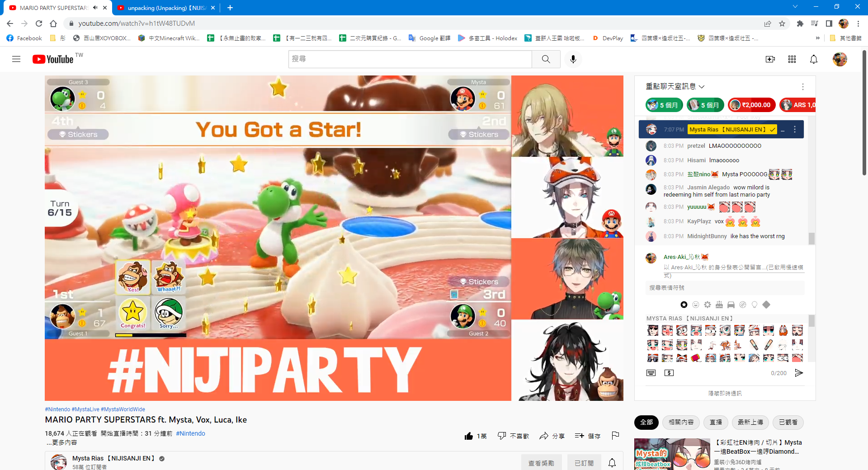The height and width of the screenshot is (470, 868).
Task: Open the YouTube apps grid
Action: [x=792, y=59]
